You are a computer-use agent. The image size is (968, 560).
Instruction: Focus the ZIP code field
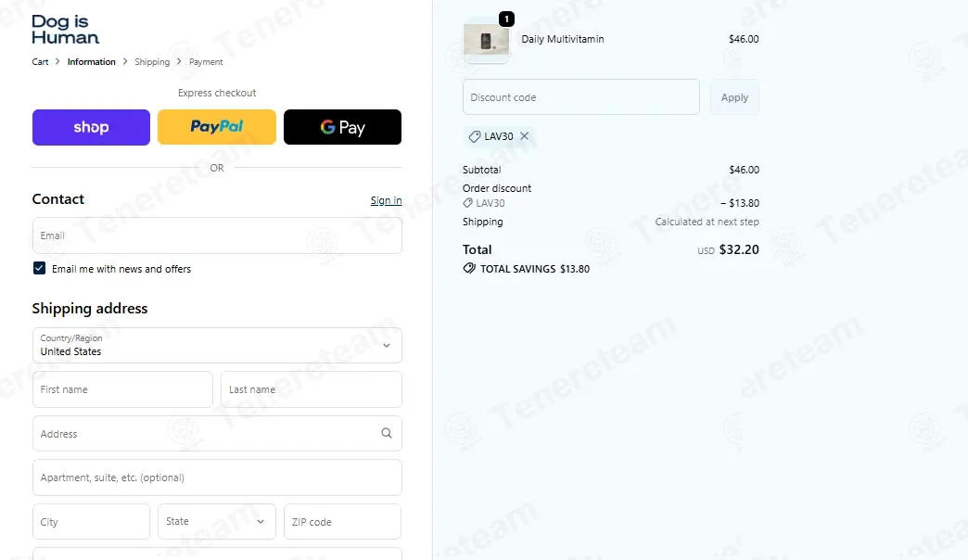pyautogui.click(x=343, y=522)
